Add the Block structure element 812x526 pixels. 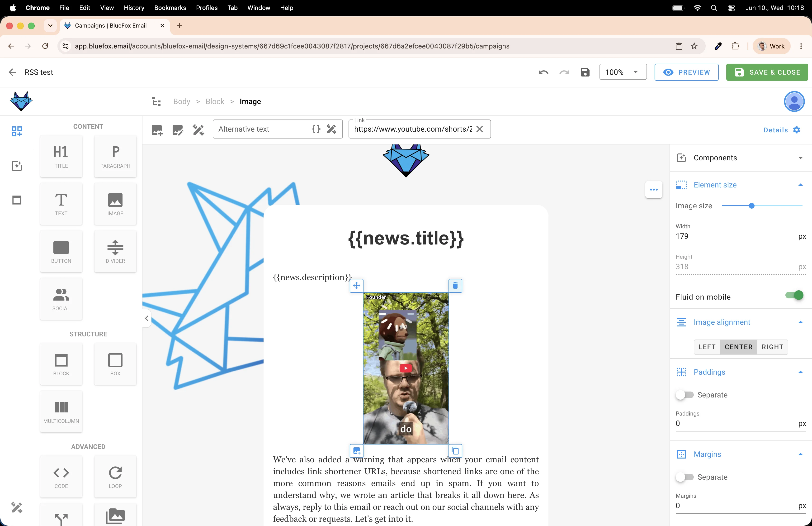click(61, 364)
